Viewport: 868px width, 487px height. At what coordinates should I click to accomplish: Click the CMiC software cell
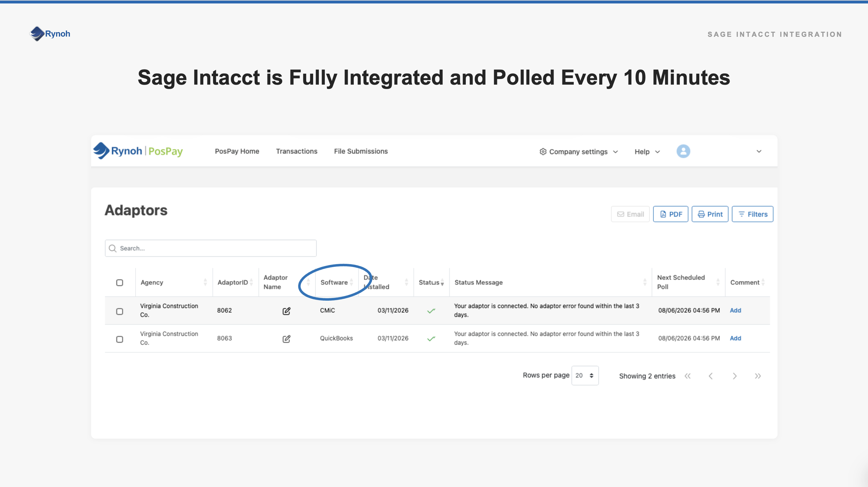coord(327,310)
